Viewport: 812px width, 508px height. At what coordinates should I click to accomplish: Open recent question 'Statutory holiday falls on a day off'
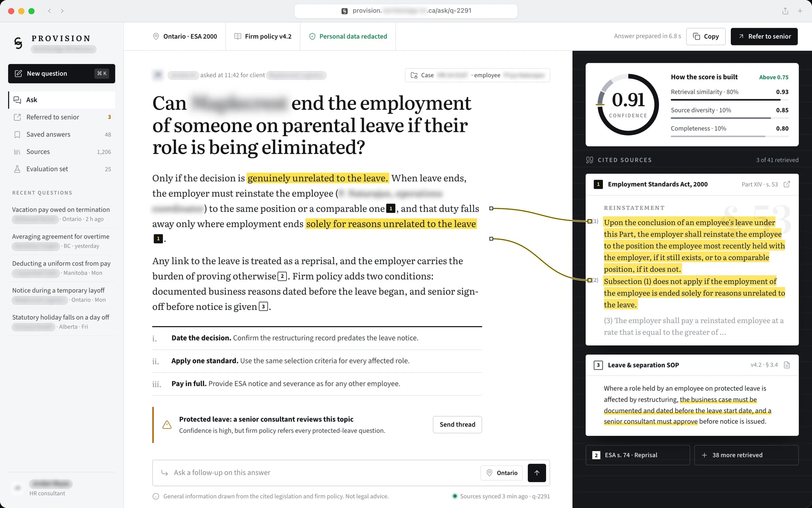(x=62, y=322)
